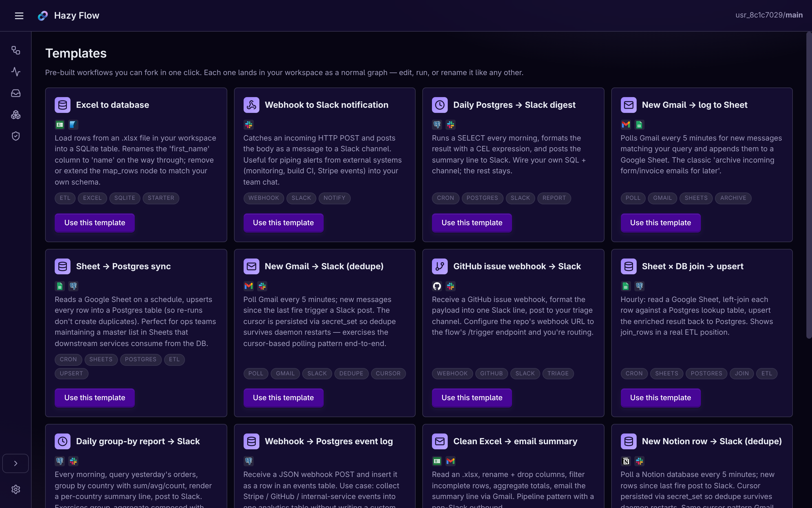Click database icon on Excel to database card
Image resolution: width=812 pixels, height=508 pixels.
pos(62,105)
